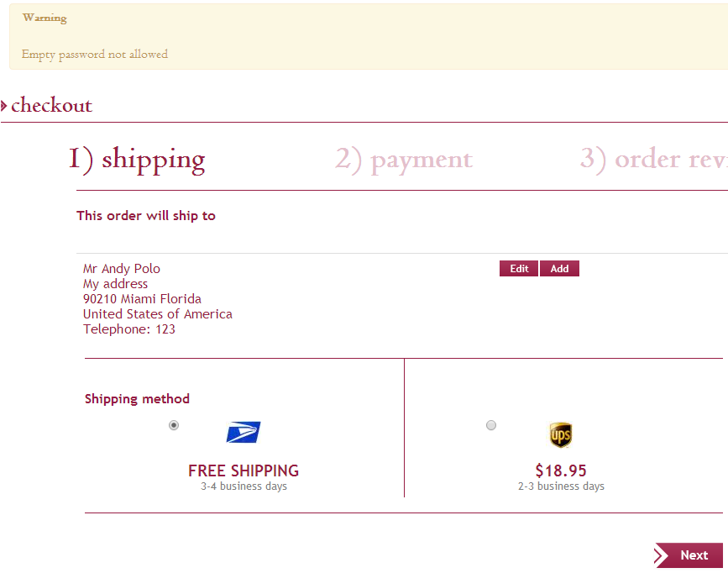The image size is (728, 573).
Task: Click the 3-4 business days text
Action: (x=244, y=486)
